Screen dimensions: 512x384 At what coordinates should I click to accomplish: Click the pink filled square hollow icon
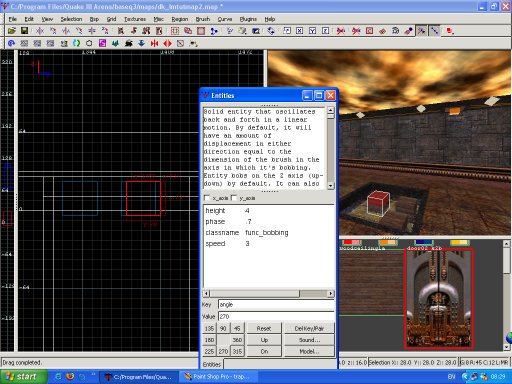[x=201, y=31]
